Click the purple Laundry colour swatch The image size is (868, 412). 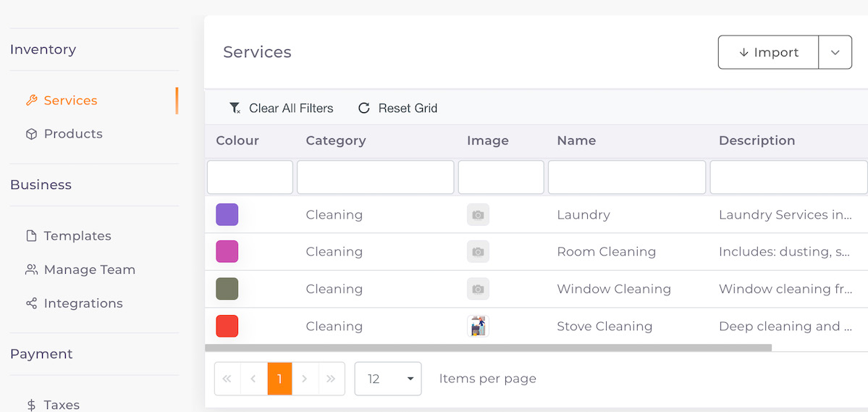(x=227, y=215)
